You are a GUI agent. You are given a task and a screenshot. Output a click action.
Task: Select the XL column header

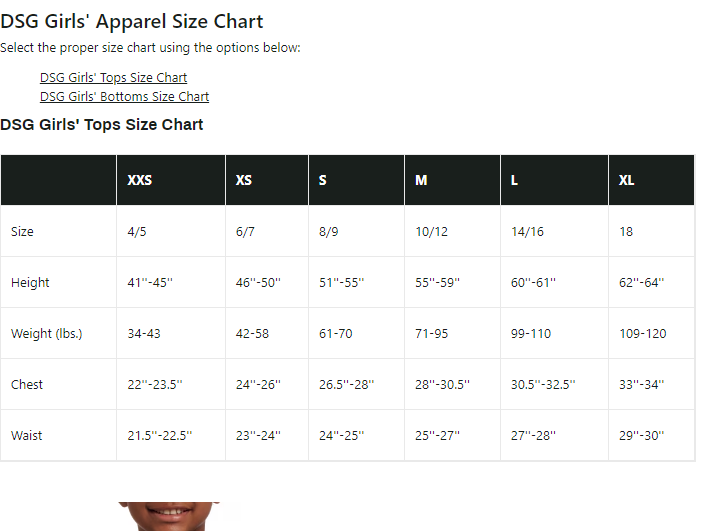tap(627, 180)
